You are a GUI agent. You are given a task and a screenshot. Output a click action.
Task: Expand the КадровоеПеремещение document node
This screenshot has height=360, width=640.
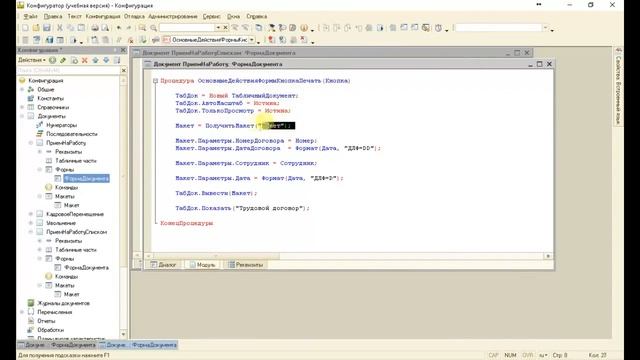[31, 214]
